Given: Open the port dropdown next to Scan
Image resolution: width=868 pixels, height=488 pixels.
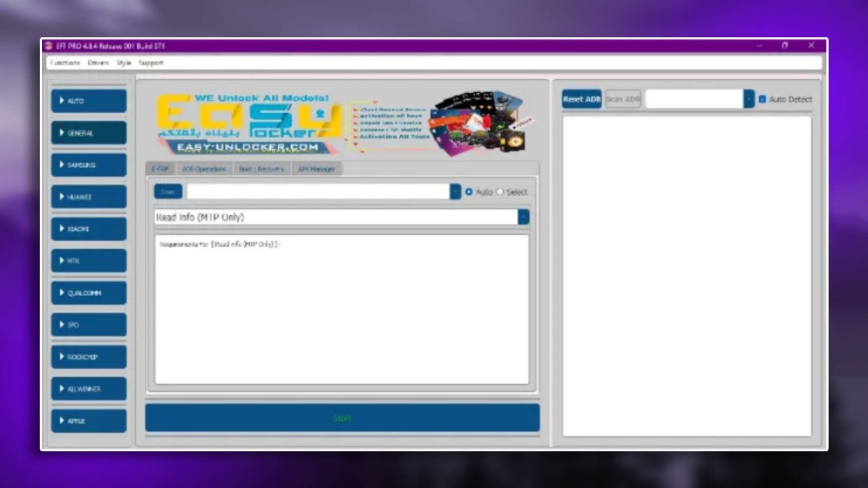Looking at the screenshot, I should point(455,192).
